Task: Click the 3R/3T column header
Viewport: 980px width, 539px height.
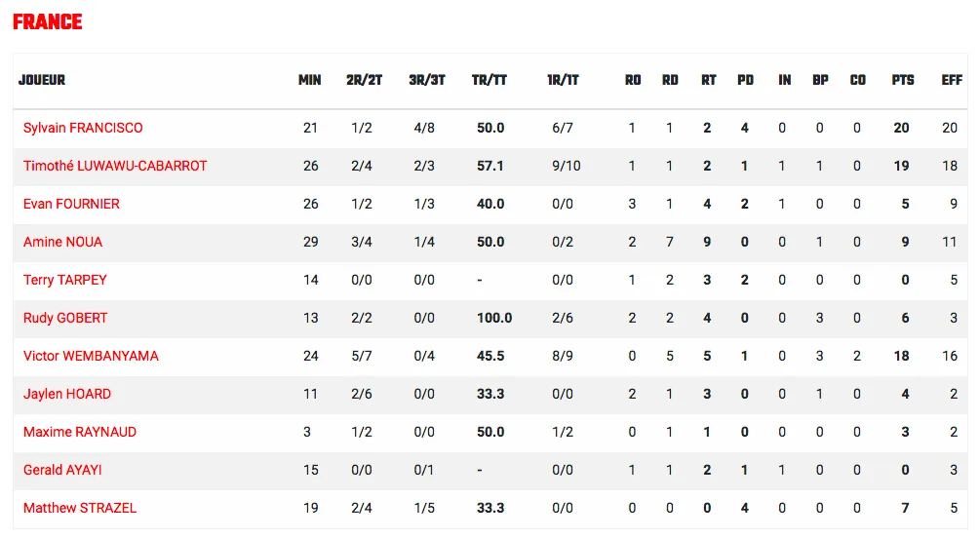Action: (427, 81)
